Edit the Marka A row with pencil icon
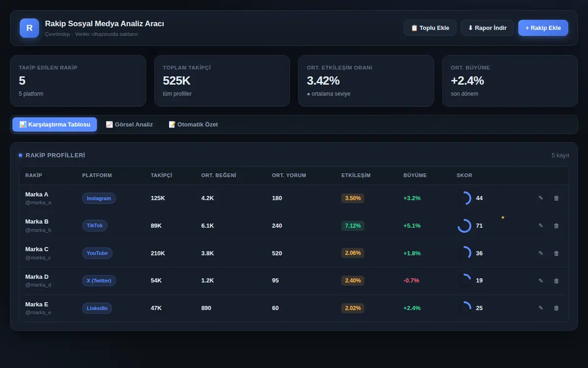The height and width of the screenshot is (368, 588). (x=541, y=198)
